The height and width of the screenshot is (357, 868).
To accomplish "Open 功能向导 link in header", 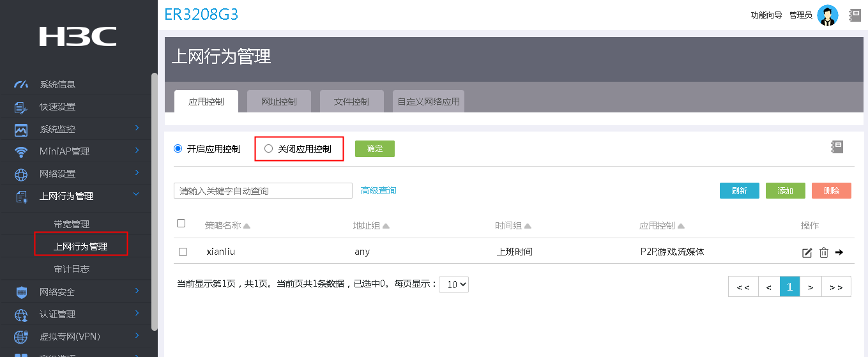I will [766, 15].
